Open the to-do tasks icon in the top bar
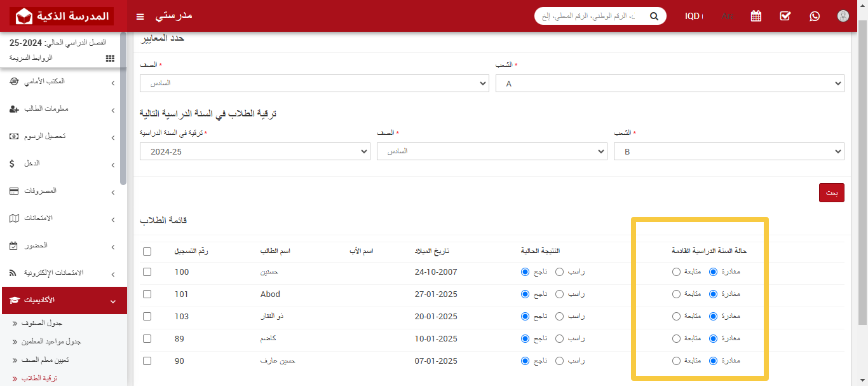Screen dimensions: 868x386 coord(785,16)
